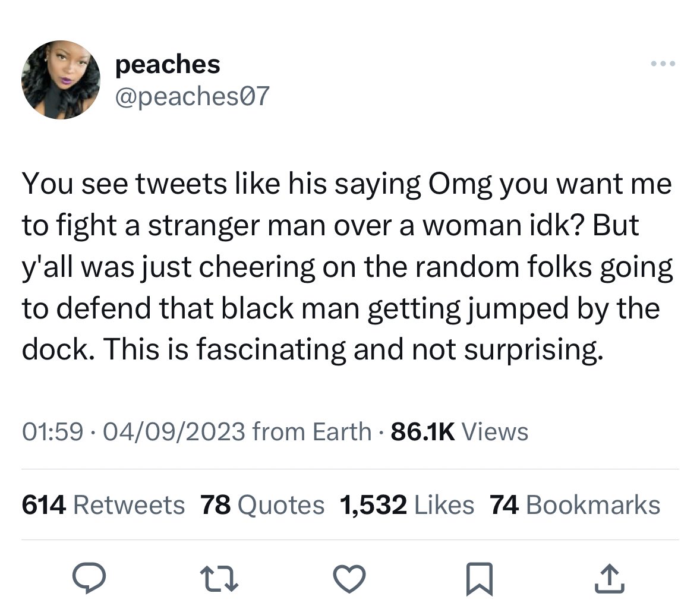Open the peaches display name profile

168,64
